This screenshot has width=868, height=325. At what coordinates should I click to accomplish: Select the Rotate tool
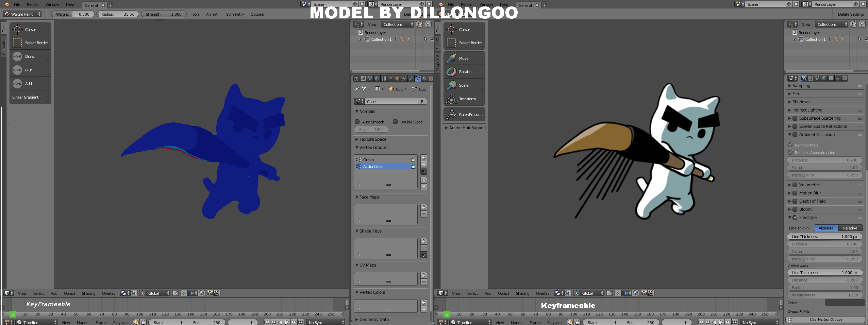(x=464, y=72)
